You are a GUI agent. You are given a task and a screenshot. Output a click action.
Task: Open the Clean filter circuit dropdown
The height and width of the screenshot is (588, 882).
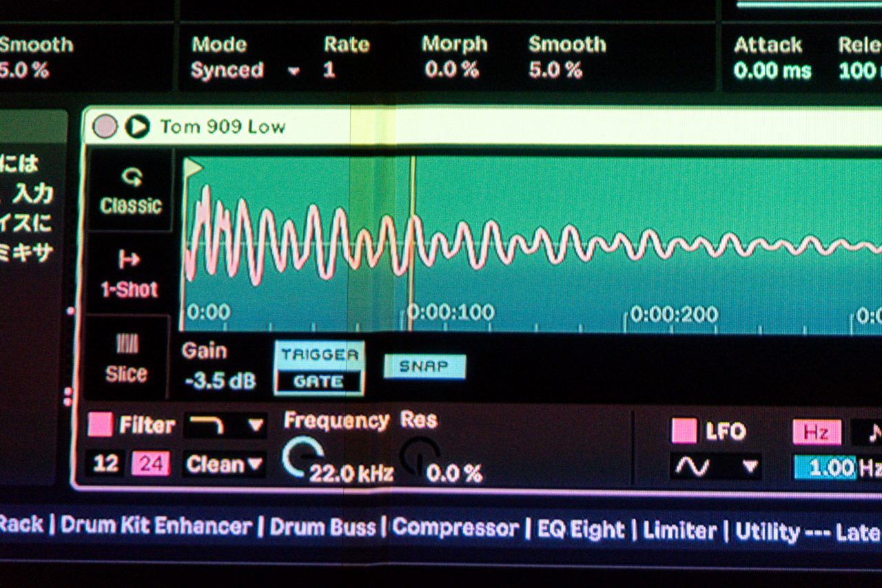coord(225,465)
